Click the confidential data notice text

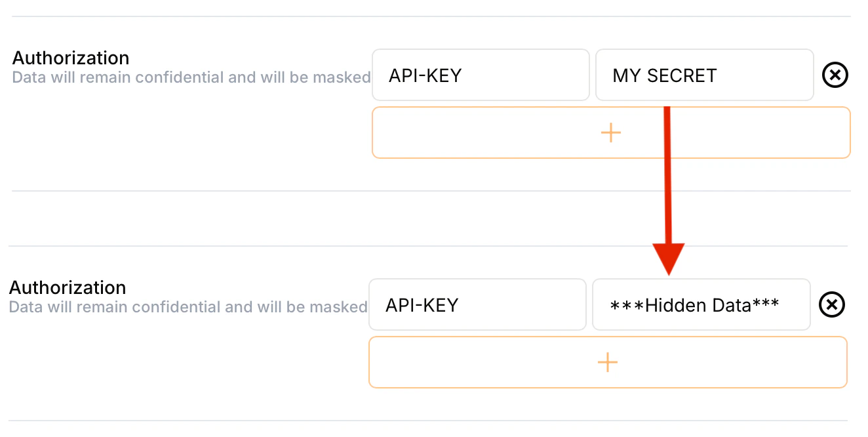coord(189,77)
